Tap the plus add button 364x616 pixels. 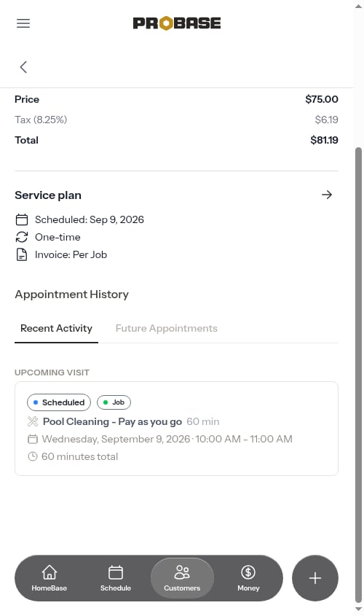click(315, 578)
